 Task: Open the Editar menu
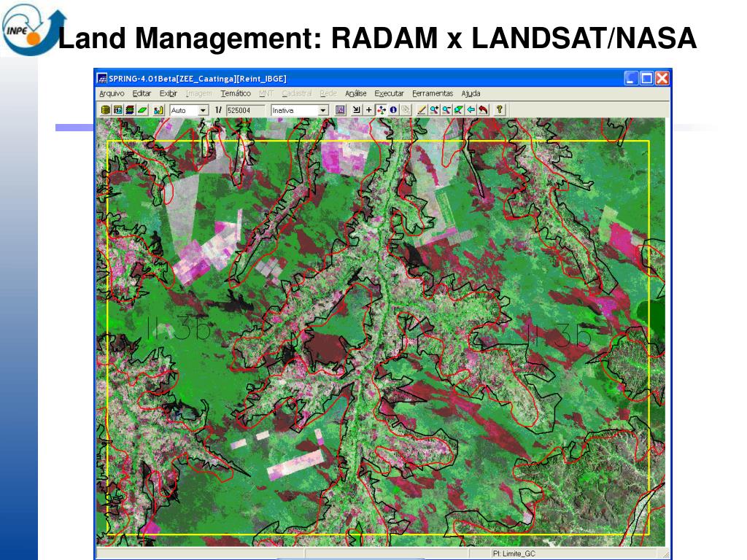pos(142,93)
